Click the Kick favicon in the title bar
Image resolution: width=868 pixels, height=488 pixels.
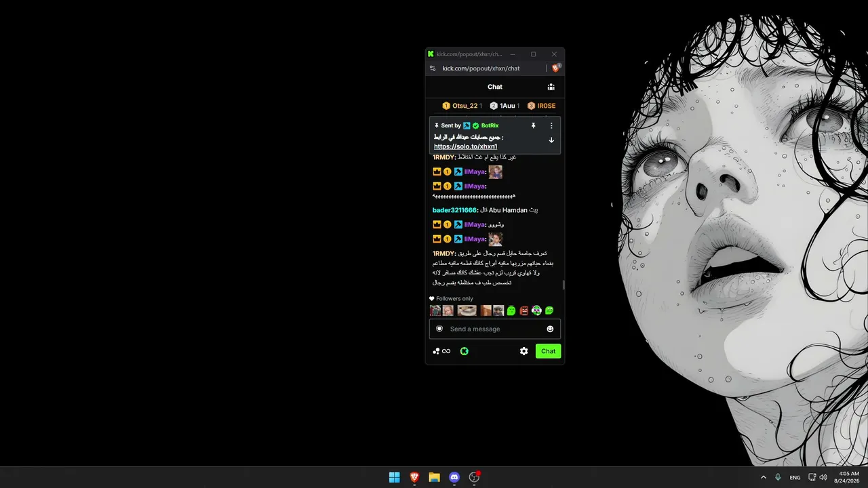click(x=431, y=54)
